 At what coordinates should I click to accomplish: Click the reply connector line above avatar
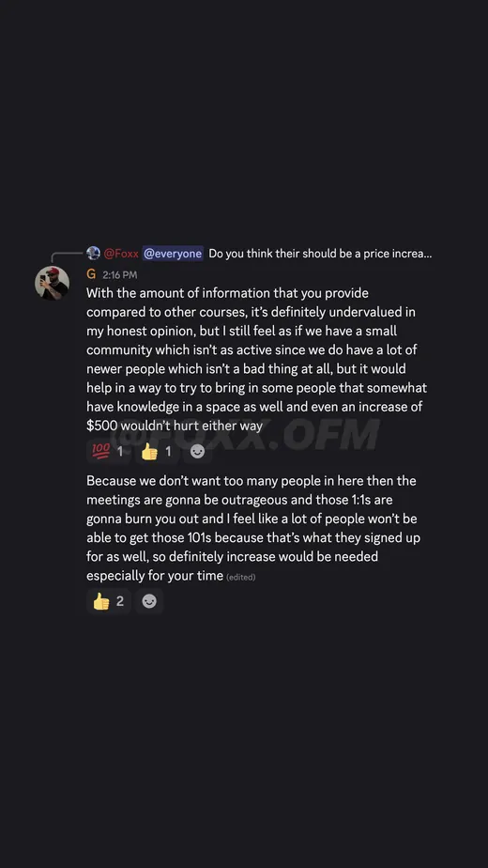67,256
